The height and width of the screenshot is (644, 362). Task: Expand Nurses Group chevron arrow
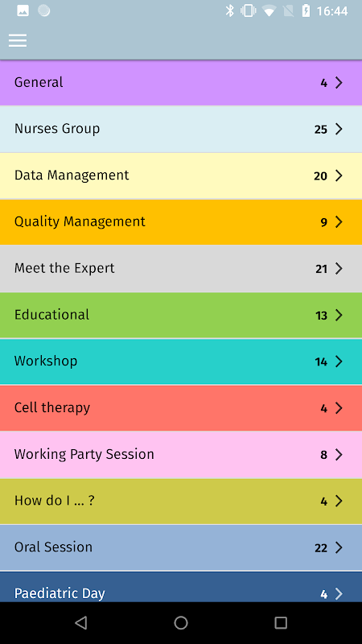click(339, 129)
